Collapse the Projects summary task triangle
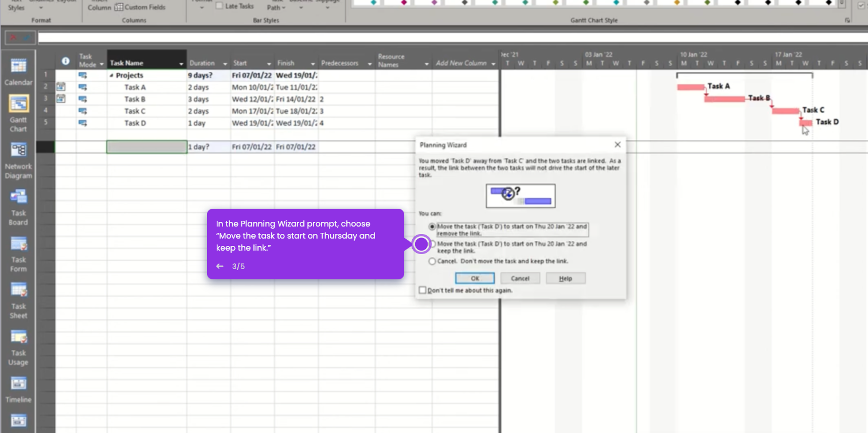The width and height of the screenshot is (868, 433). pyautogui.click(x=111, y=76)
